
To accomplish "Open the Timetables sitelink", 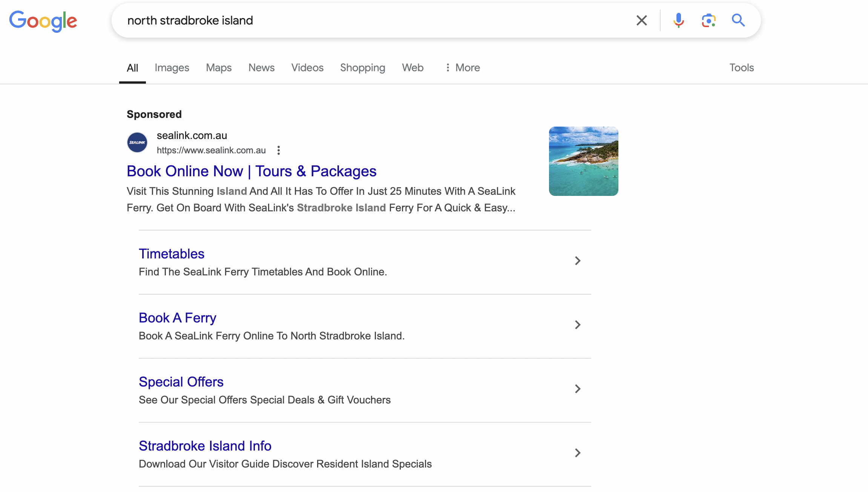I will 172,254.
